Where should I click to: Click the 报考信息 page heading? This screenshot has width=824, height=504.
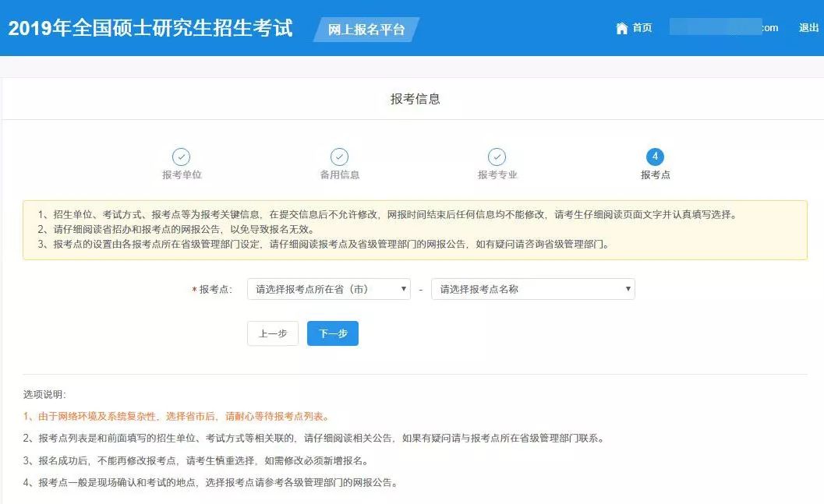coord(415,99)
